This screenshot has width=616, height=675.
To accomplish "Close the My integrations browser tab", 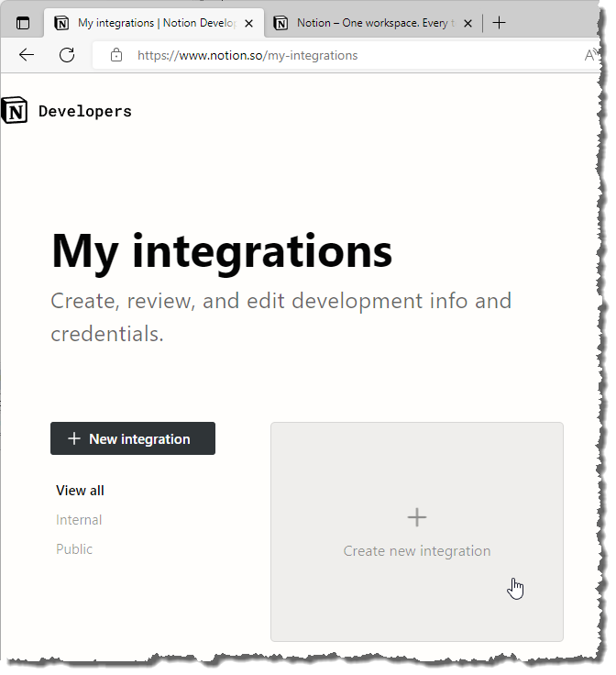I will pos(249,23).
